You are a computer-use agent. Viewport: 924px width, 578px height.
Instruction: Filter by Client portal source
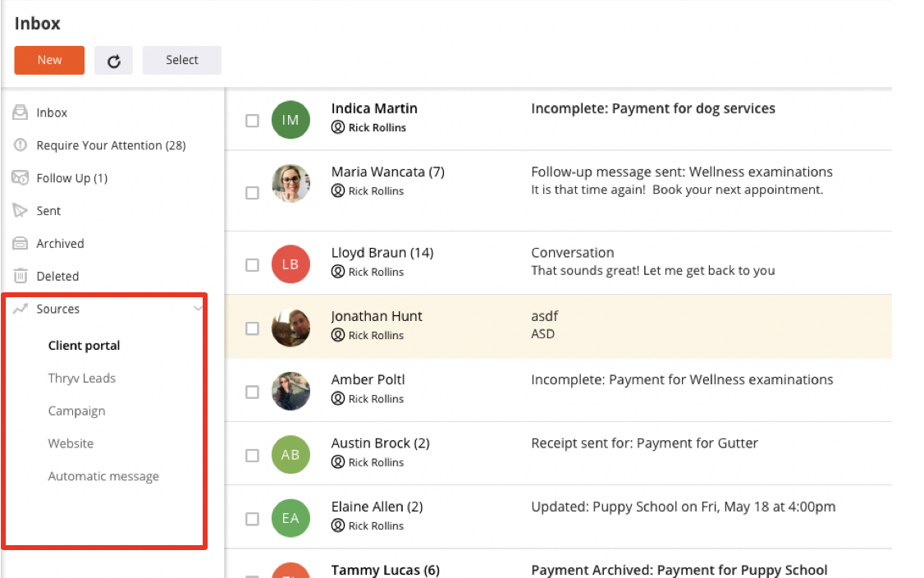85,346
